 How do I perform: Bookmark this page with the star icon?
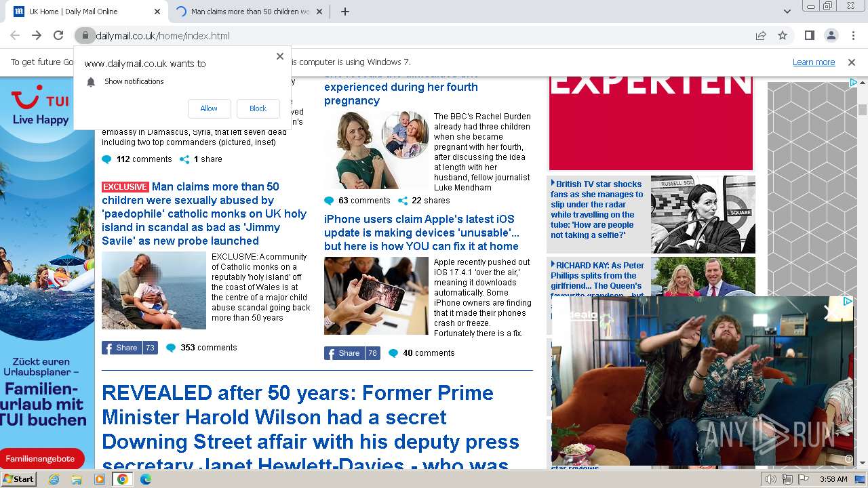(x=783, y=35)
